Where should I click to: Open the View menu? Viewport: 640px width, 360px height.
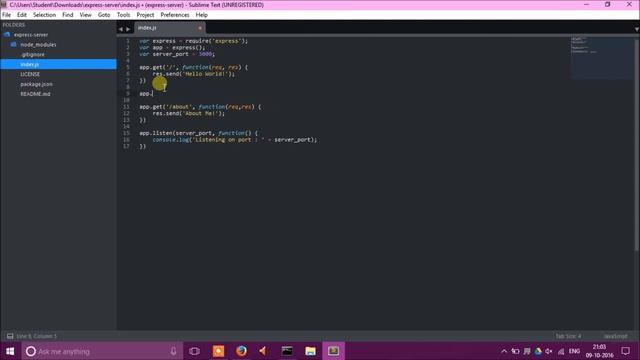pyautogui.click(x=85, y=15)
